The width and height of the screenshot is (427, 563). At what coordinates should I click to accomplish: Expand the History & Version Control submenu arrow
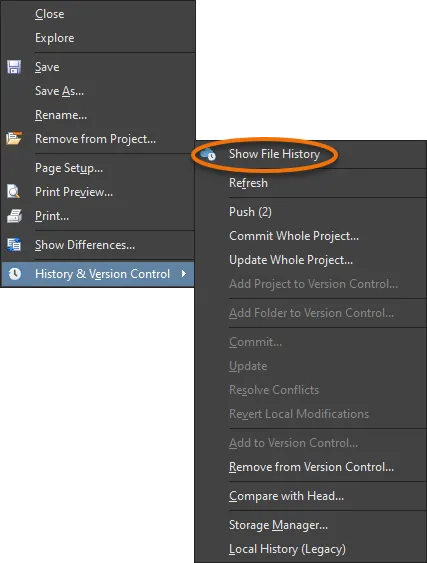click(184, 274)
